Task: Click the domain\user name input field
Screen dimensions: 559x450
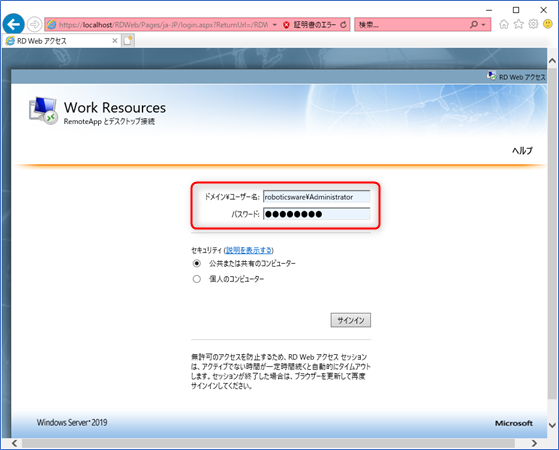Action: click(x=317, y=197)
